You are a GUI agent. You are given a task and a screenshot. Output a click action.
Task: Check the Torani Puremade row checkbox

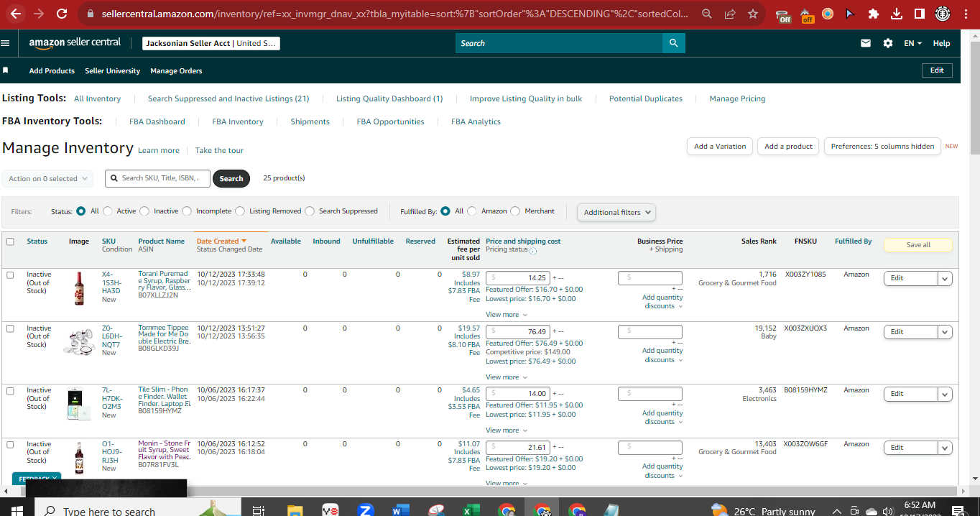click(x=10, y=275)
